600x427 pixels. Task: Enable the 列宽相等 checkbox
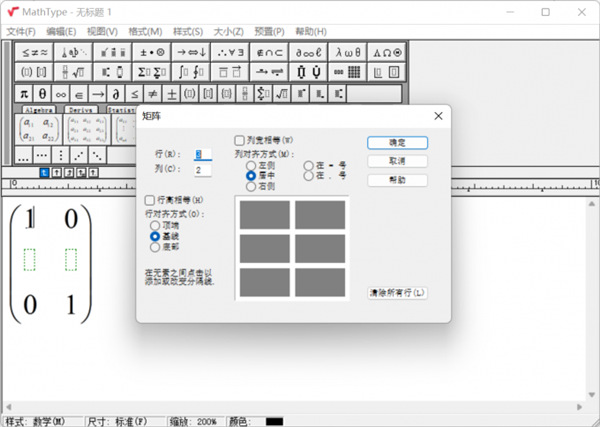(240, 140)
